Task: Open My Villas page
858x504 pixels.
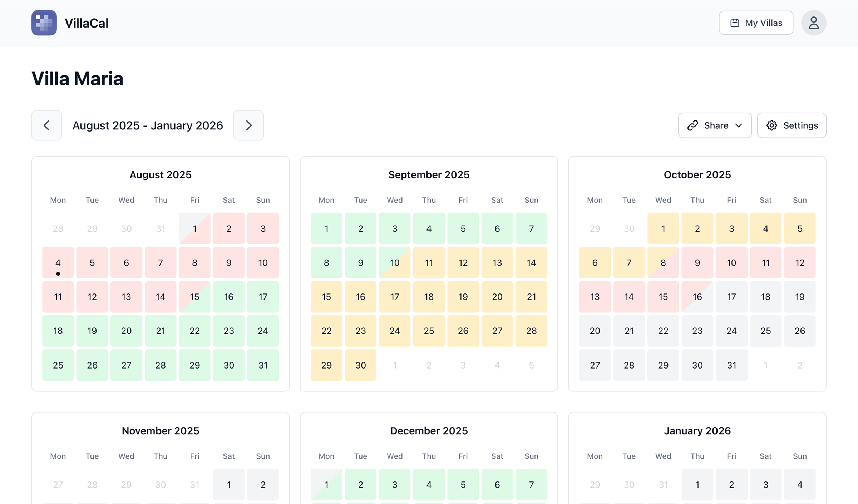Action: pyautogui.click(x=756, y=23)
